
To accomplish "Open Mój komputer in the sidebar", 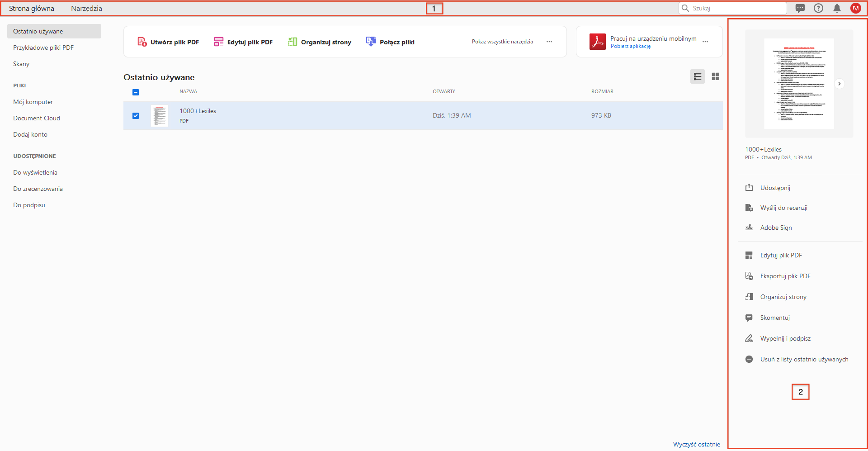I will 33,102.
